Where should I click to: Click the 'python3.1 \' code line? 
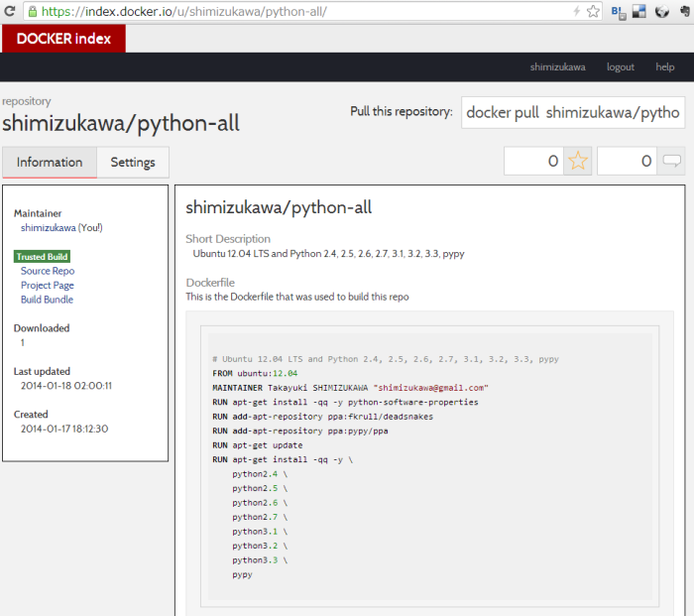[x=260, y=532]
